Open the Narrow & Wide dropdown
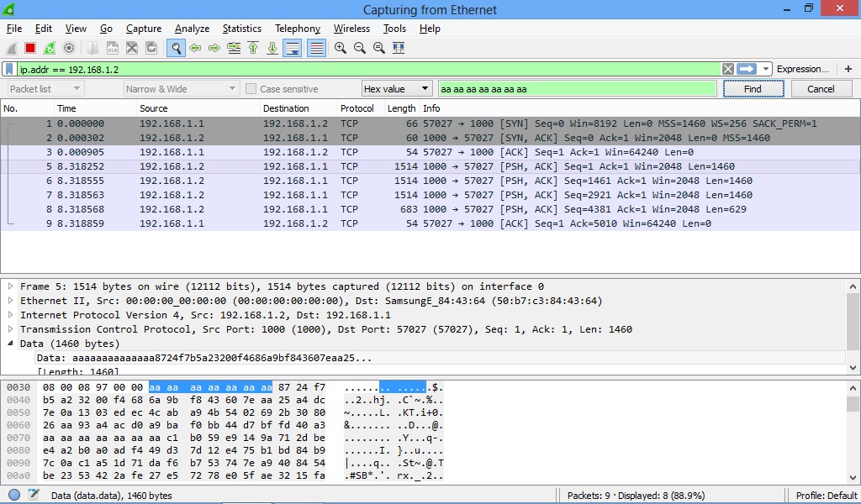Image resolution: width=861 pixels, height=504 pixels. pyautogui.click(x=182, y=89)
